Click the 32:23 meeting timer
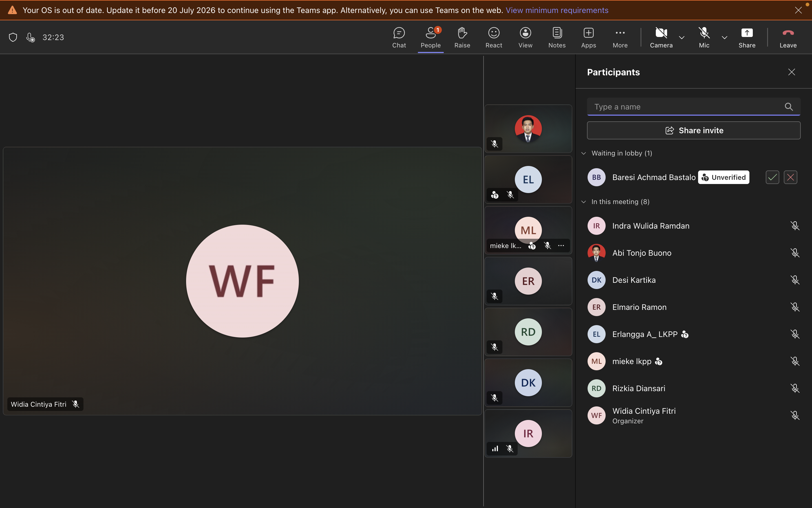The image size is (812, 508). [x=53, y=37]
